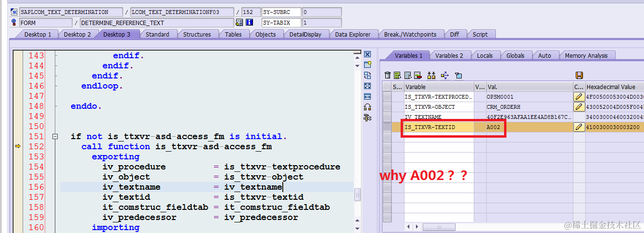The image size is (644, 233).
Task: Open the DetailDisplay tab
Action: (305, 34)
